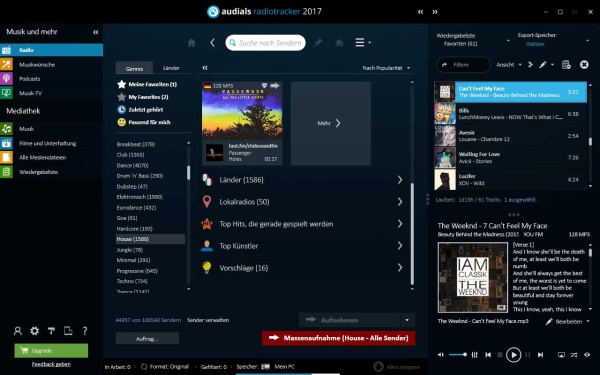This screenshot has width=600, height=375.
Task: Open Passend für mich
Action: (144, 122)
